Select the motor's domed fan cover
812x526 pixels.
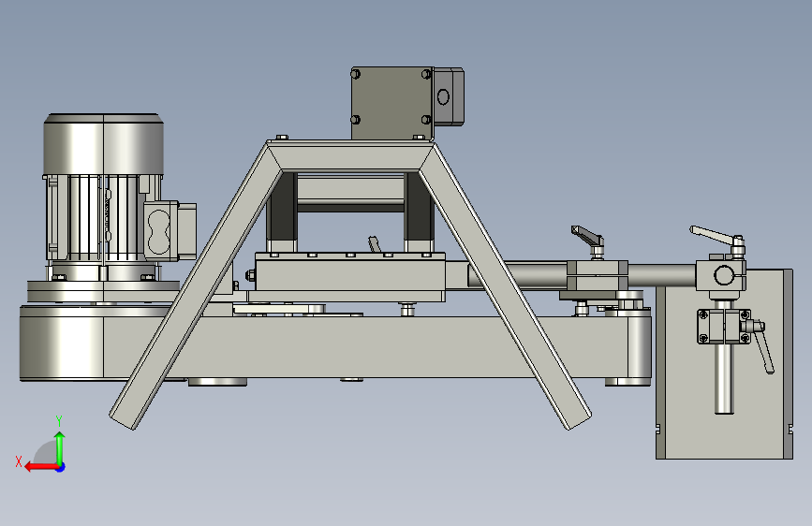point(104,144)
